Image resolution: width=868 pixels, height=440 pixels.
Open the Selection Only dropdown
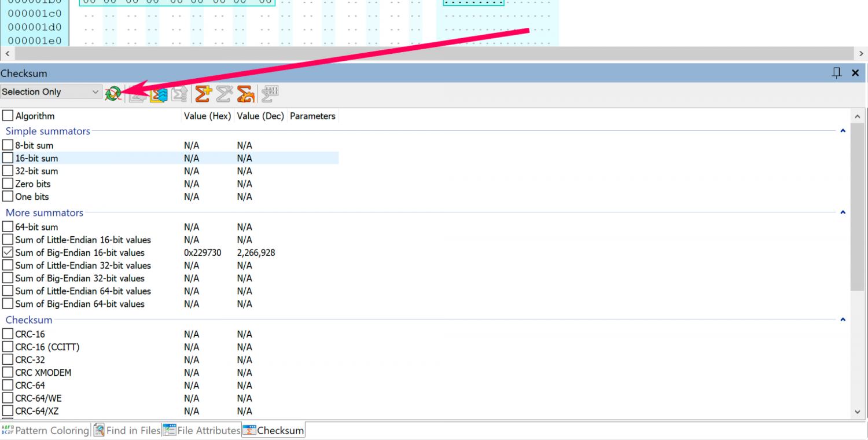pos(51,91)
